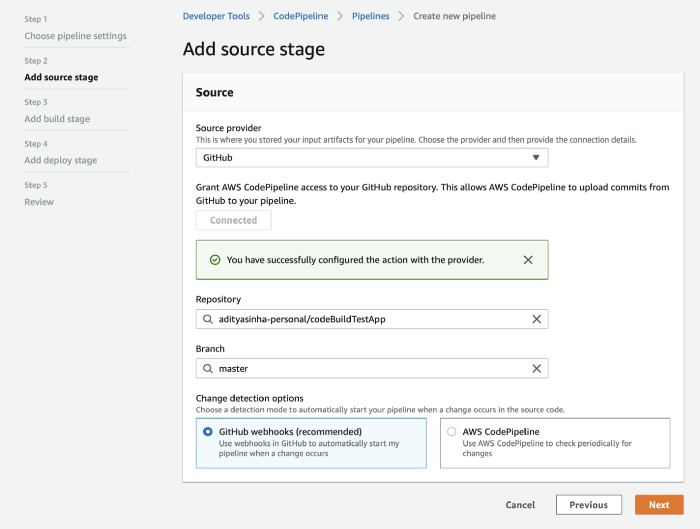Viewport: 700px width, 529px height.
Task: Click the green success checkmark icon
Action: coord(215,260)
